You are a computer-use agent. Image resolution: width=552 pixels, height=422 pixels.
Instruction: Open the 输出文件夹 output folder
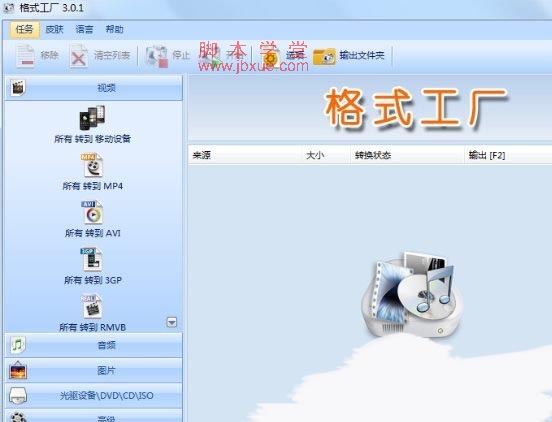[325, 56]
